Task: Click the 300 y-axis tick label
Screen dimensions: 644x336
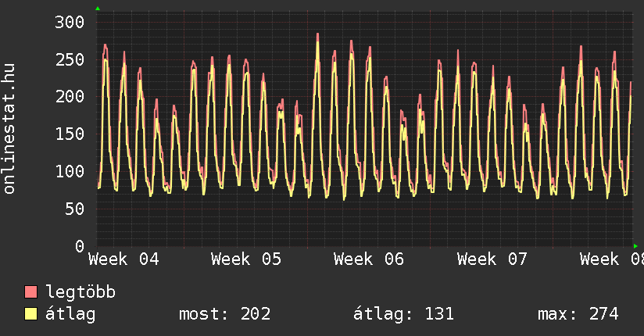Action: tap(70, 22)
